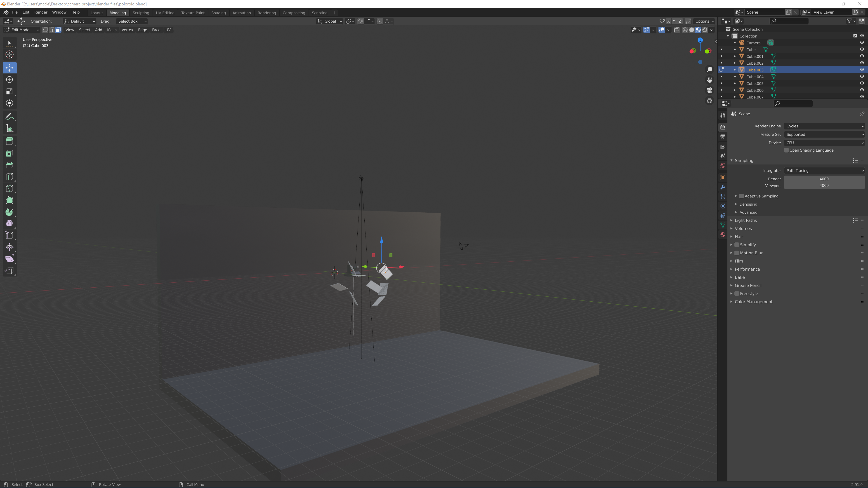
Task: Enable Open Shading Language checkbox
Action: pos(786,150)
